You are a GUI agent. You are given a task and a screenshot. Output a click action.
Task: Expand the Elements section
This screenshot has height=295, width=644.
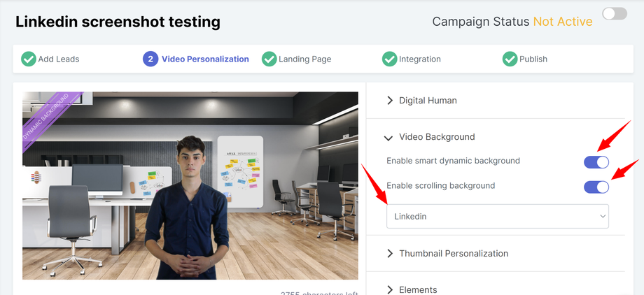tap(418, 289)
